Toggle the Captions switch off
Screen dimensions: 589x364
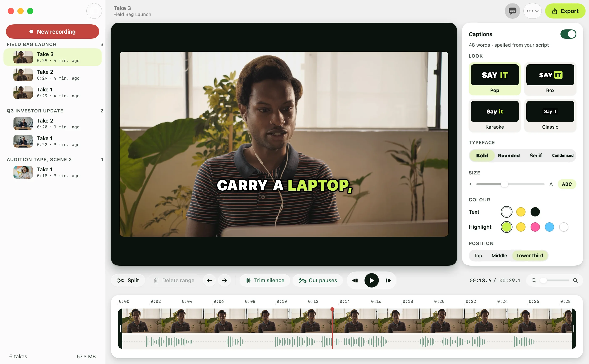568,34
